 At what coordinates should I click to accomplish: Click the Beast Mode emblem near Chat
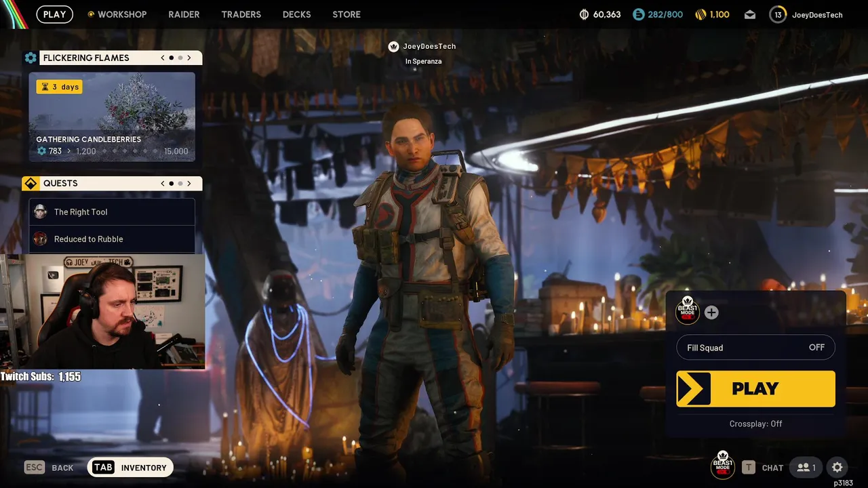[x=723, y=465]
